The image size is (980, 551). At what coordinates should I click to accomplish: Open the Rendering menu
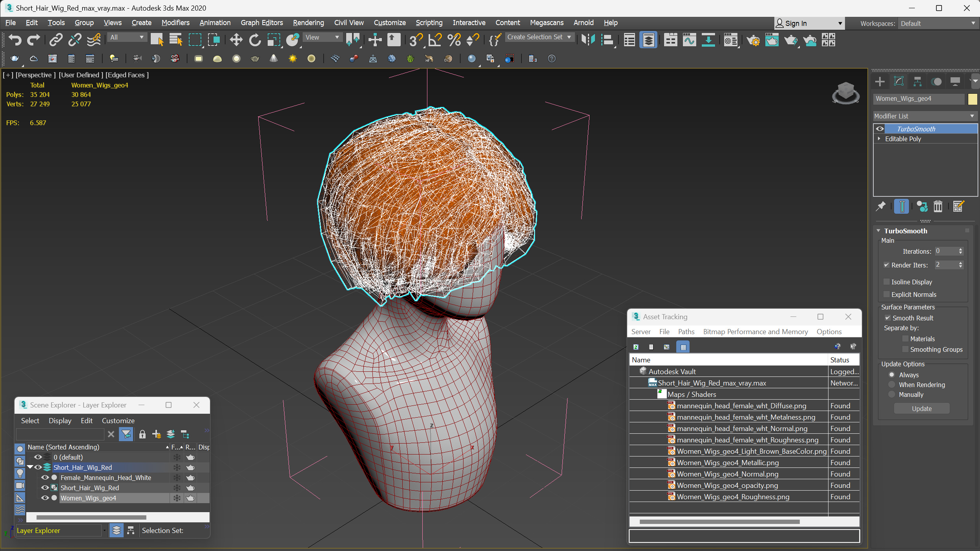point(308,23)
